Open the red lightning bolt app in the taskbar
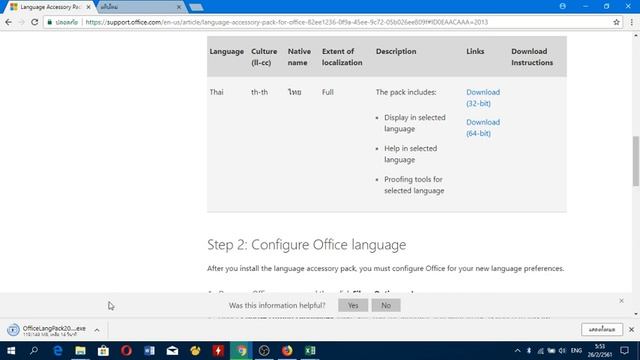Image resolution: width=640 pixels, height=360 pixels. pos(218,351)
